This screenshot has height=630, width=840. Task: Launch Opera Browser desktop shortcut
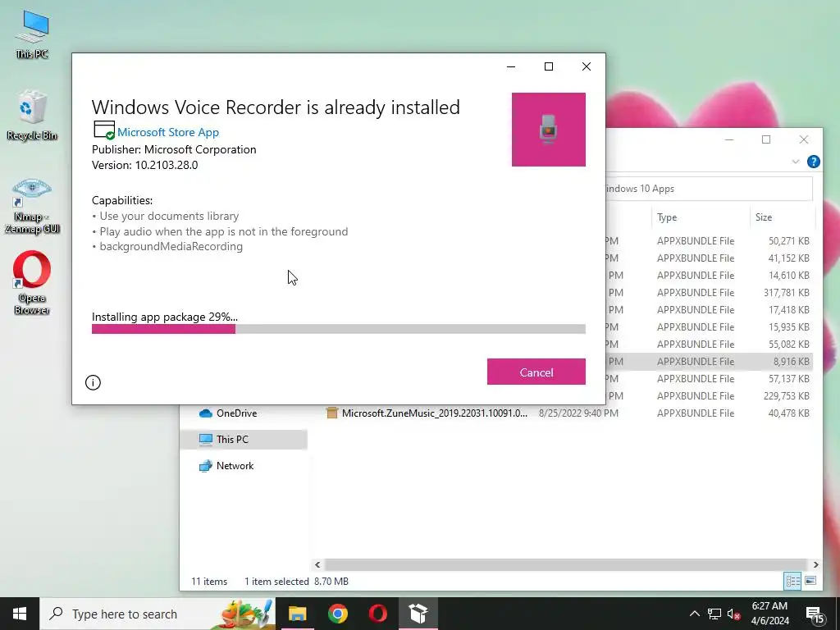(32, 282)
